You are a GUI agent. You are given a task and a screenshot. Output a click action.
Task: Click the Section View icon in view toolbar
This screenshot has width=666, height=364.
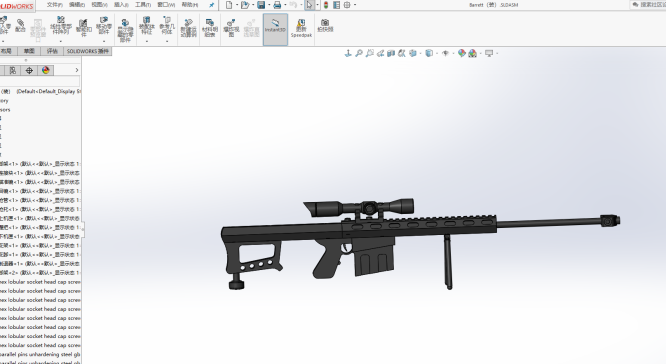(391, 53)
